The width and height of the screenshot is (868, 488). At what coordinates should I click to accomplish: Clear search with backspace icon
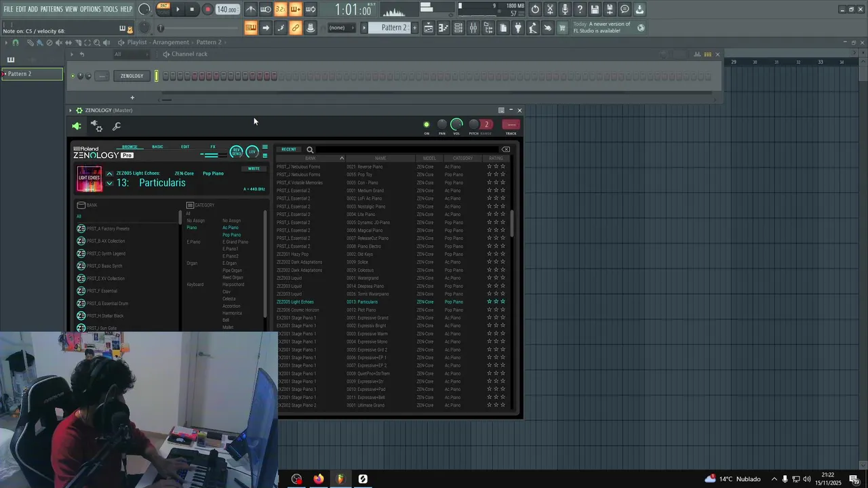tap(506, 149)
